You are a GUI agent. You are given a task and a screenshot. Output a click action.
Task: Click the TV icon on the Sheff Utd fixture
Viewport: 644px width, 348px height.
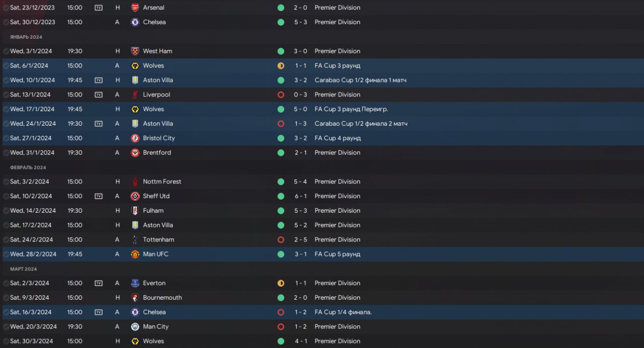(x=99, y=196)
